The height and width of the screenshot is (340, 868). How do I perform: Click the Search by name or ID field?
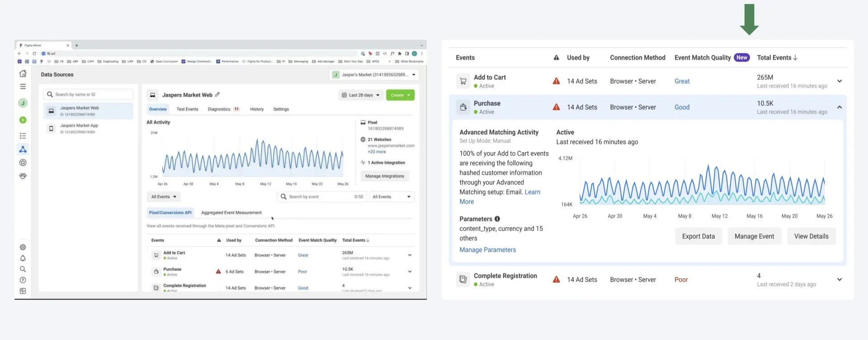point(89,94)
